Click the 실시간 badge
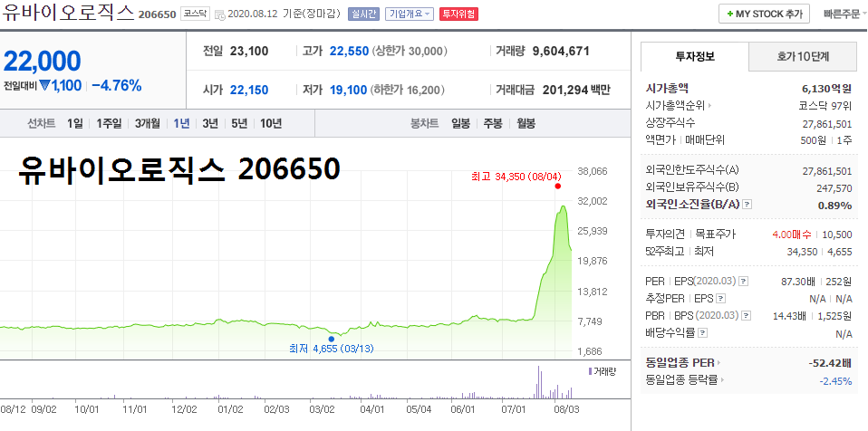868x431 pixels. 363,14
